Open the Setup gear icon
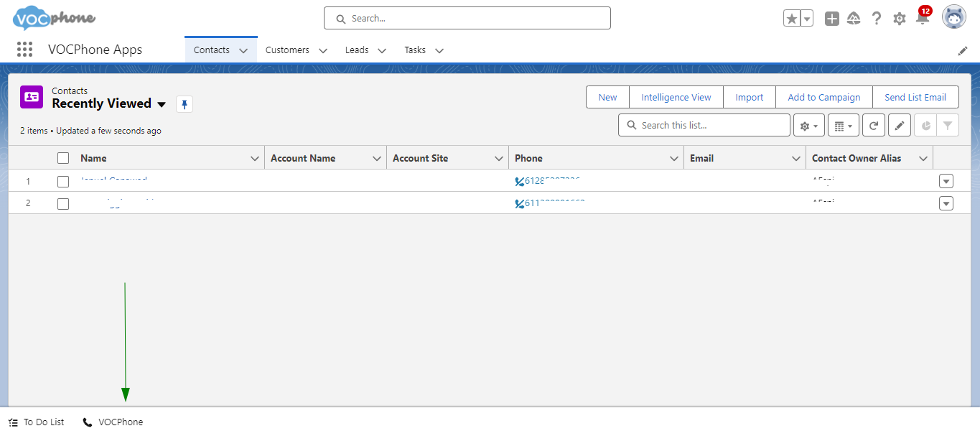 pyautogui.click(x=899, y=19)
